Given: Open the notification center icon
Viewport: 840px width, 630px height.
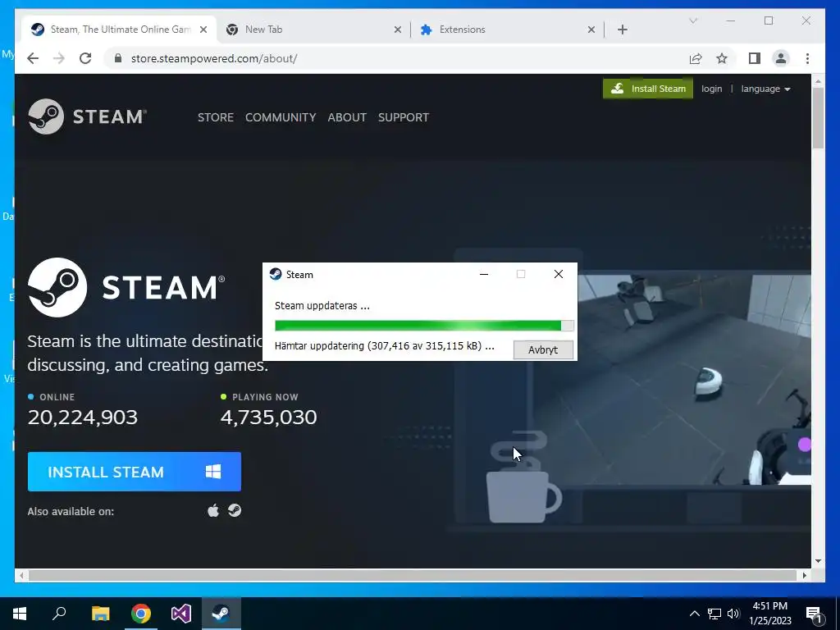Looking at the screenshot, I should tap(814, 614).
